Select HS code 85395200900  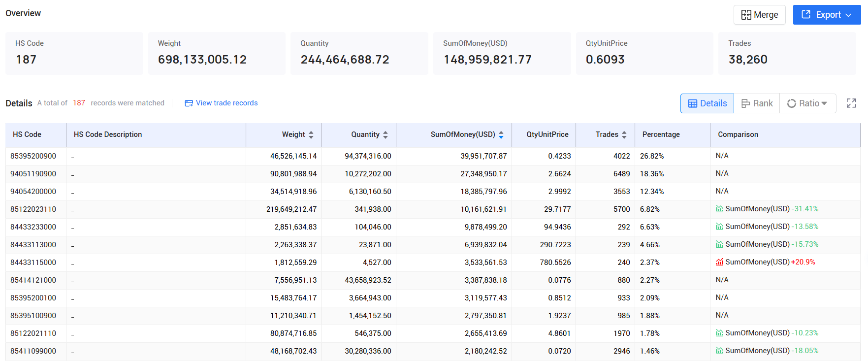pos(33,156)
